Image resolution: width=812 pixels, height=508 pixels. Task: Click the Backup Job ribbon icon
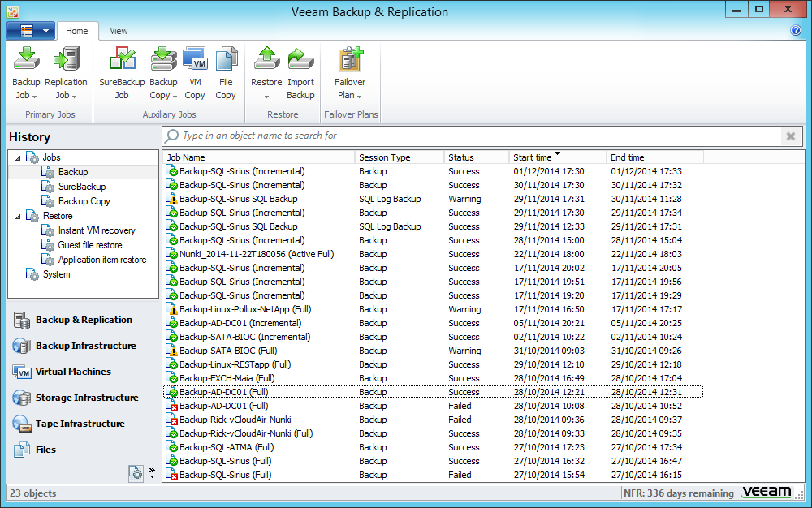click(26, 72)
